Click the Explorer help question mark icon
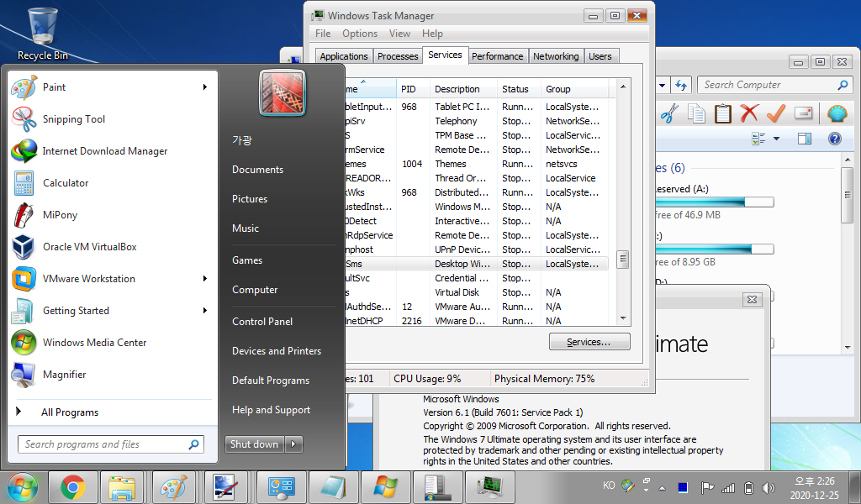Image resolution: width=861 pixels, height=504 pixels. coord(835,139)
